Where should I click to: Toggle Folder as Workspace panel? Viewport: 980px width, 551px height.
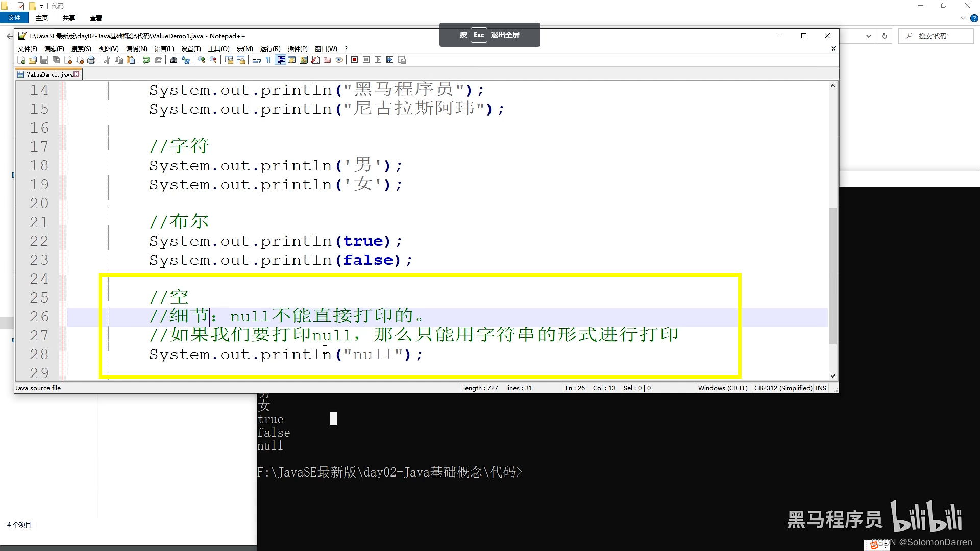(x=327, y=60)
